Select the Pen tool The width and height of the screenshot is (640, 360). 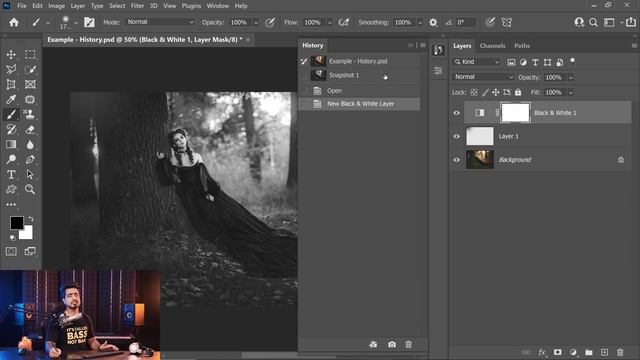tap(30, 160)
